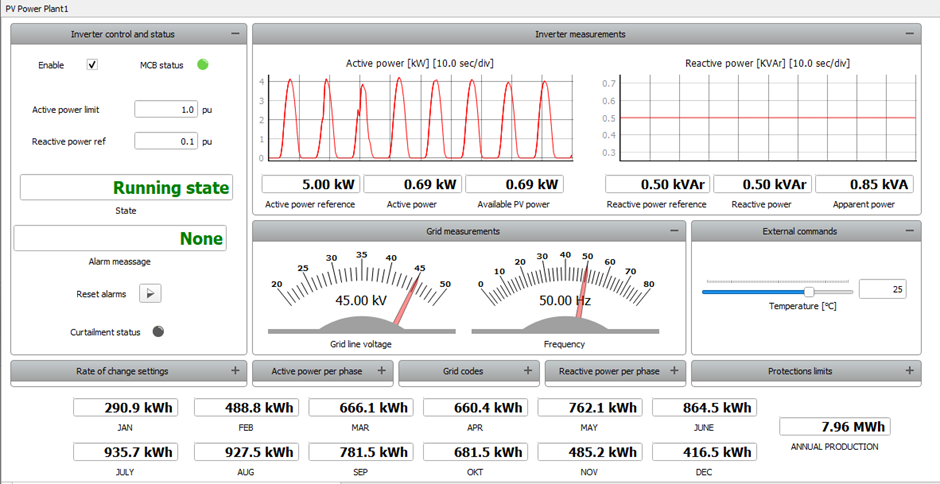Click the Curtailment status indicator light
940x484 pixels.
158,332
